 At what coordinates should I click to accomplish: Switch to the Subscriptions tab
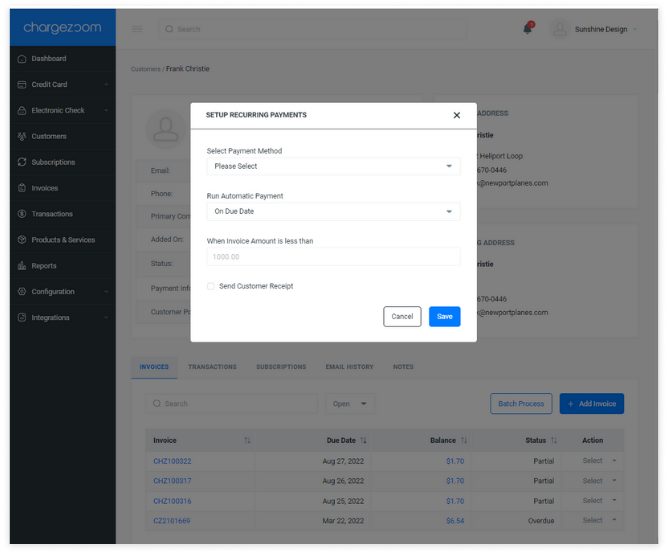click(281, 367)
